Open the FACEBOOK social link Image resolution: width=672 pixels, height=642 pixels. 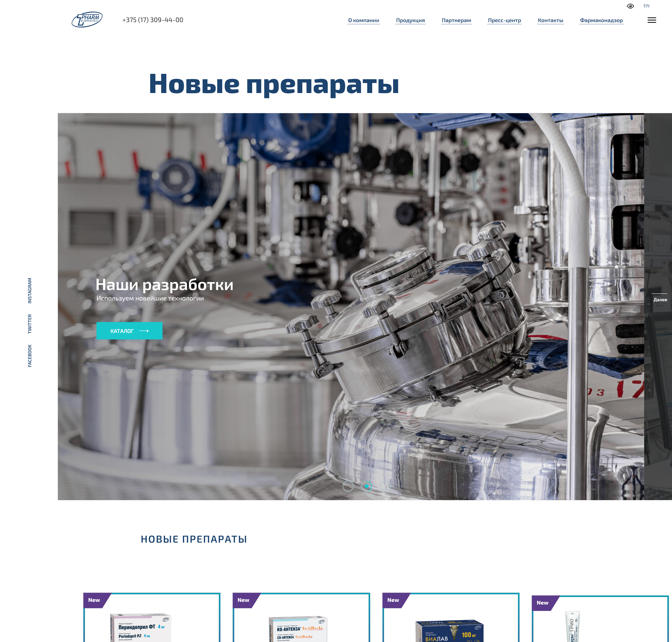click(x=30, y=356)
